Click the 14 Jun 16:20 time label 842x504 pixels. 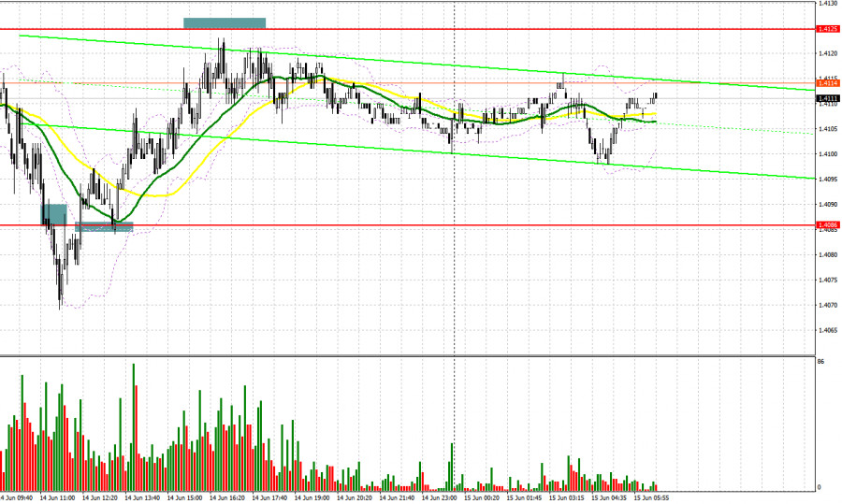pyautogui.click(x=227, y=498)
